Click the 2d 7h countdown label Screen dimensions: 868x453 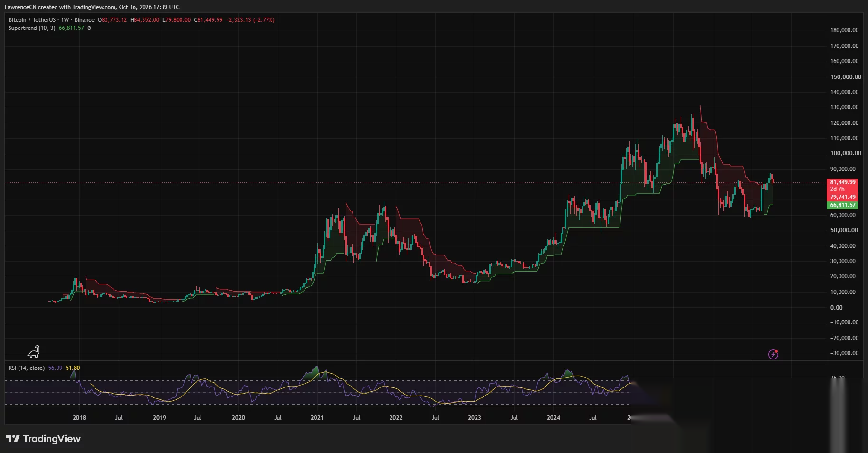(837, 189)
